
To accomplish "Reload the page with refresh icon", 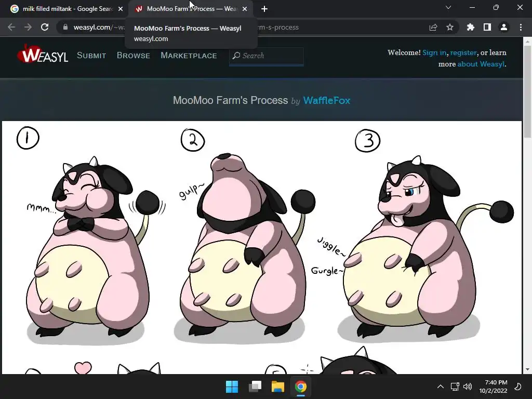I will point(45,27).
